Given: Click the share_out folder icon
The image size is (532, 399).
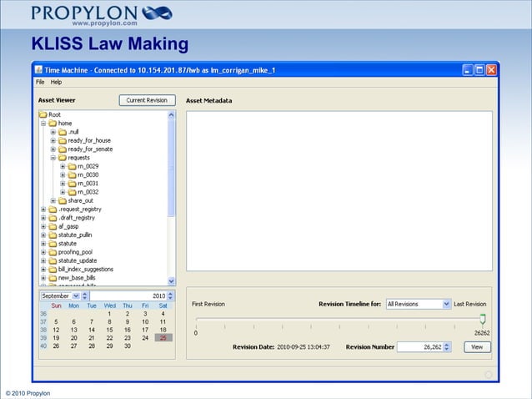Looking at the screenshot, I should 63,200.
